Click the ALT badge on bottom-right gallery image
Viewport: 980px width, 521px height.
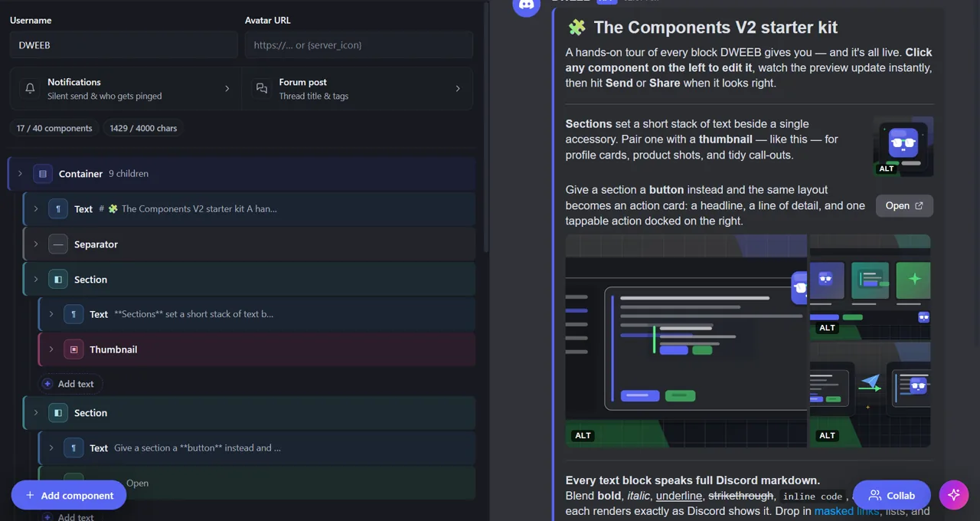click(x=828, y=435)
